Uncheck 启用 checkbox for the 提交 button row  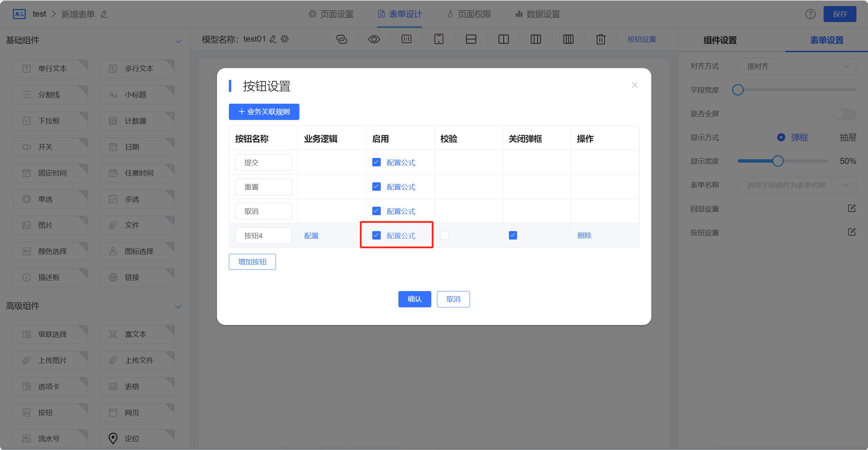click(376, 162)
